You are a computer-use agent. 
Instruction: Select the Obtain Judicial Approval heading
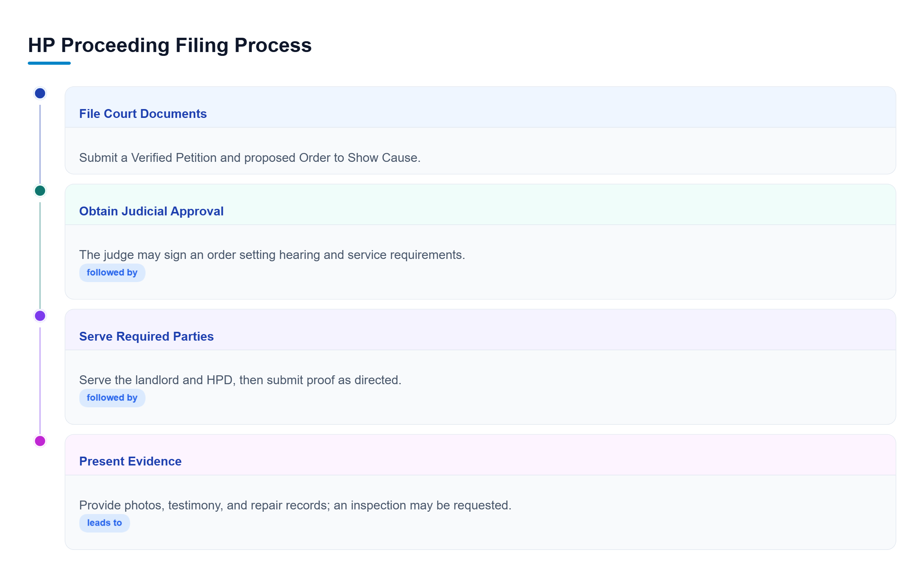click(151, 211)
